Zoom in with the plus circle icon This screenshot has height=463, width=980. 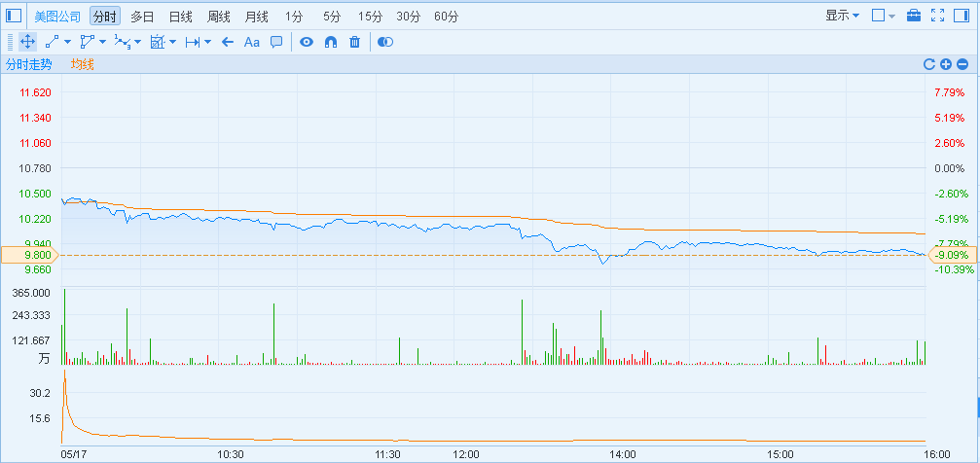coord(946,64)
